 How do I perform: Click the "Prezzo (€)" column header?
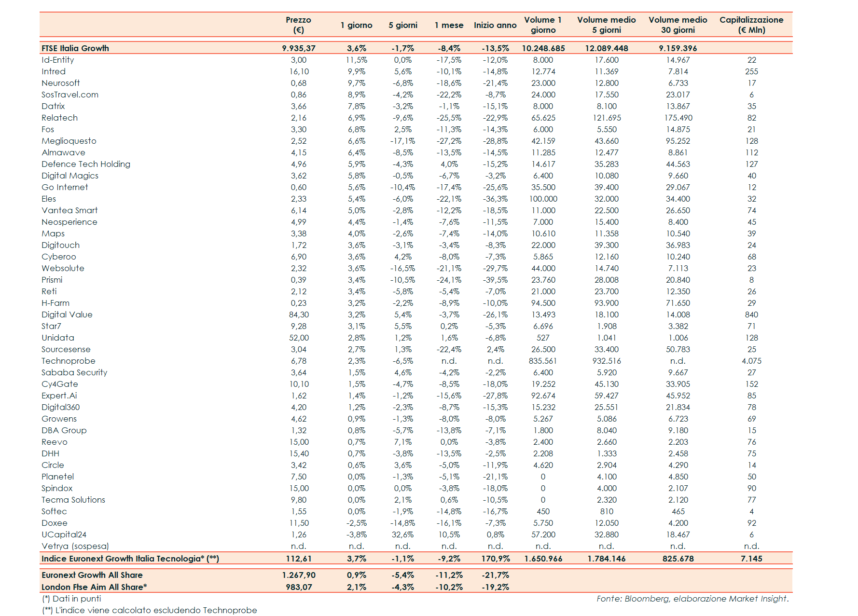pyautogui.click(x=298, y=25)
